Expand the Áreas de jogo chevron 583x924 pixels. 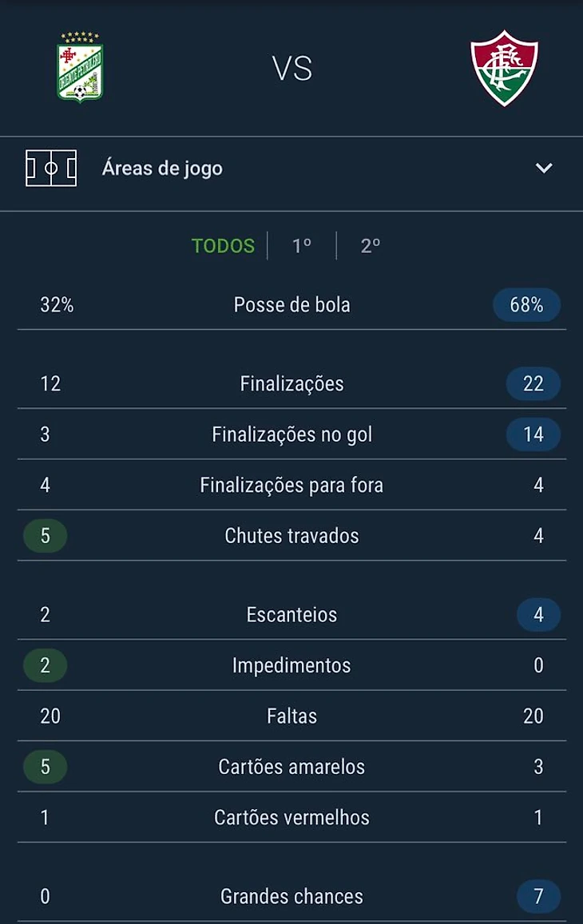544,169
